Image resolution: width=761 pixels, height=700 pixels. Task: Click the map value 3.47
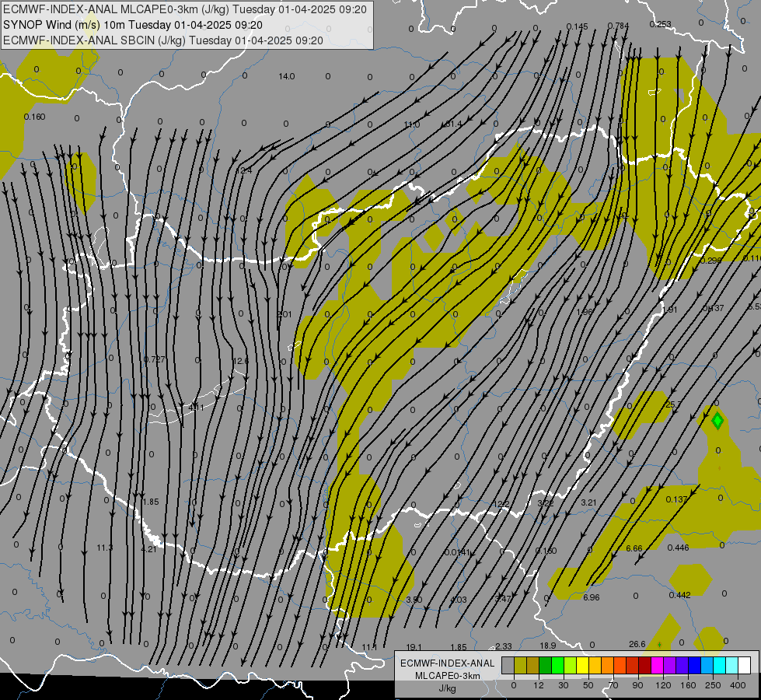[503, 599]
